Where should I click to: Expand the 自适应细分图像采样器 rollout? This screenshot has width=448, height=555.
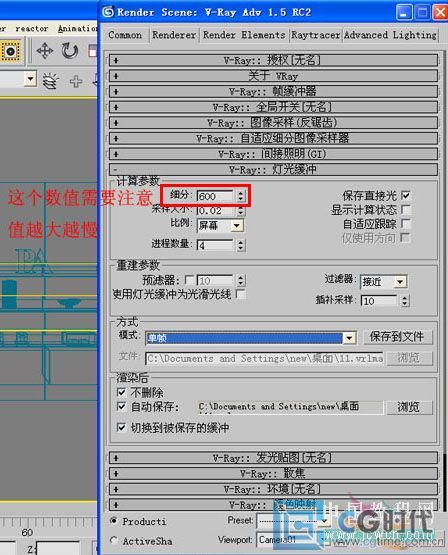273,138
